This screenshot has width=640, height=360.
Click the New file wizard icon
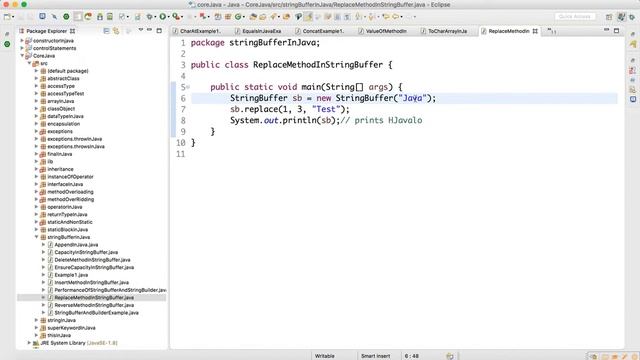coord(7,17)
